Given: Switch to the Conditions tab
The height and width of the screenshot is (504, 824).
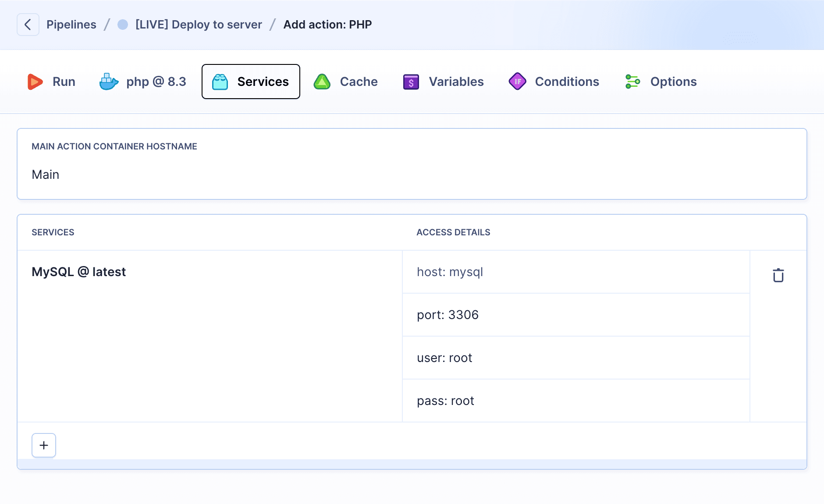Looking at the screenshot, I should point(567,82).
